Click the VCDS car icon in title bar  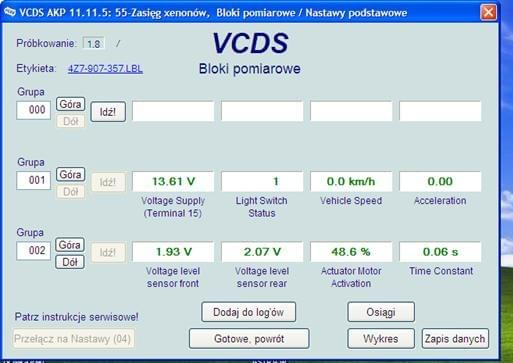pos(10,12)
